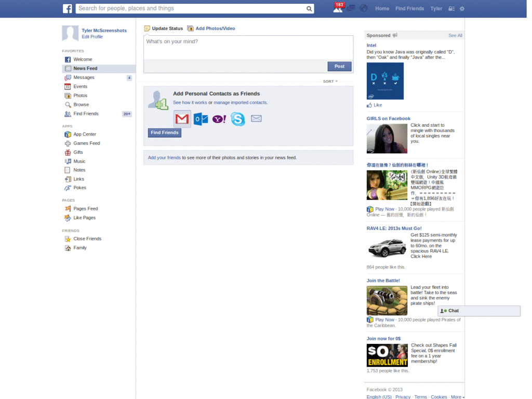The image size is (532, 399).
Task: Open Terms footer link
Action: pos(421,396)
